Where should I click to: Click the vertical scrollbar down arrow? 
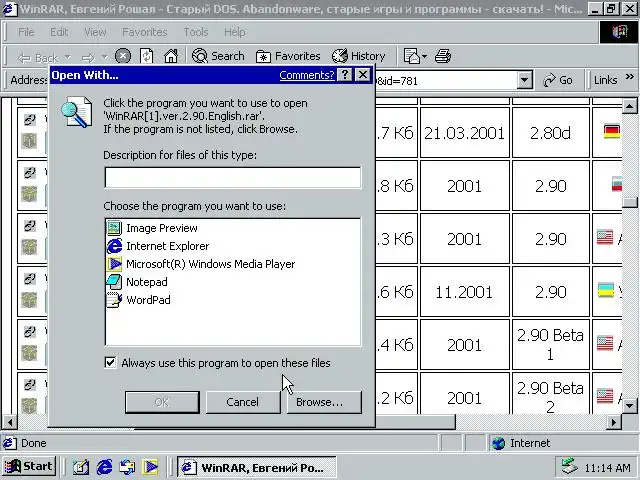(629, 405)
